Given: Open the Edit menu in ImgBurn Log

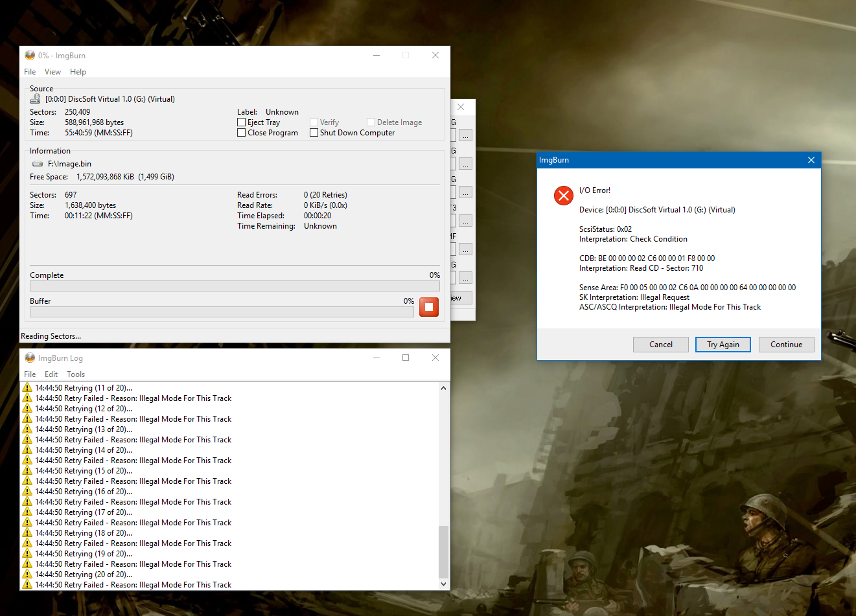Looking at the screenshot, I should click(51, 374).
